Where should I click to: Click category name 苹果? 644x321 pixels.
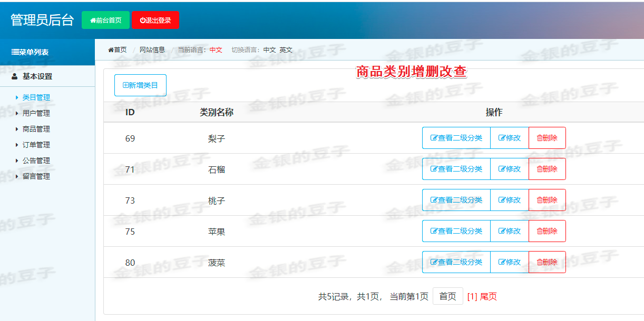217,232
